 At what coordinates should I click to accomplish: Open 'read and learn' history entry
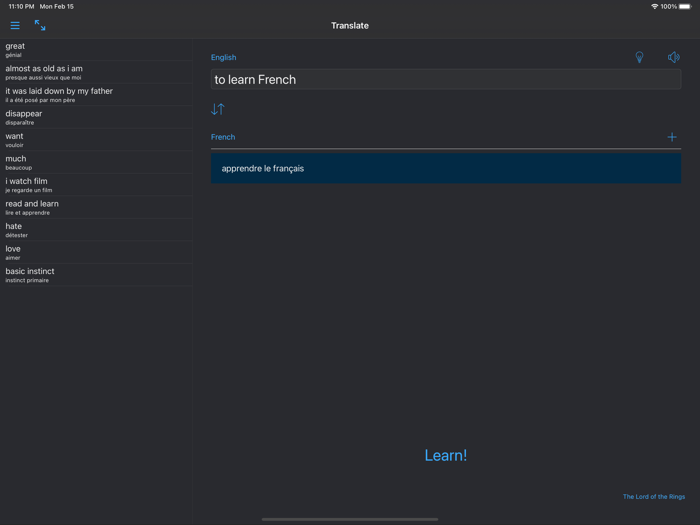tap(96, 208)
